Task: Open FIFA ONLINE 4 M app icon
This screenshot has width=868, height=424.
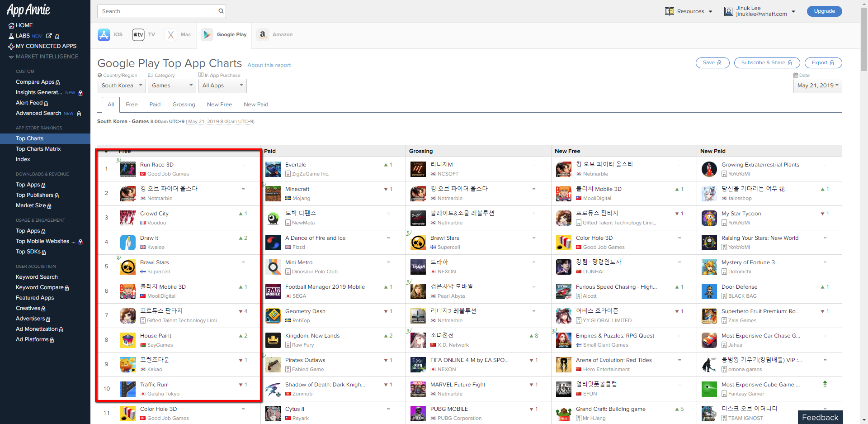Action: [418, 364]
